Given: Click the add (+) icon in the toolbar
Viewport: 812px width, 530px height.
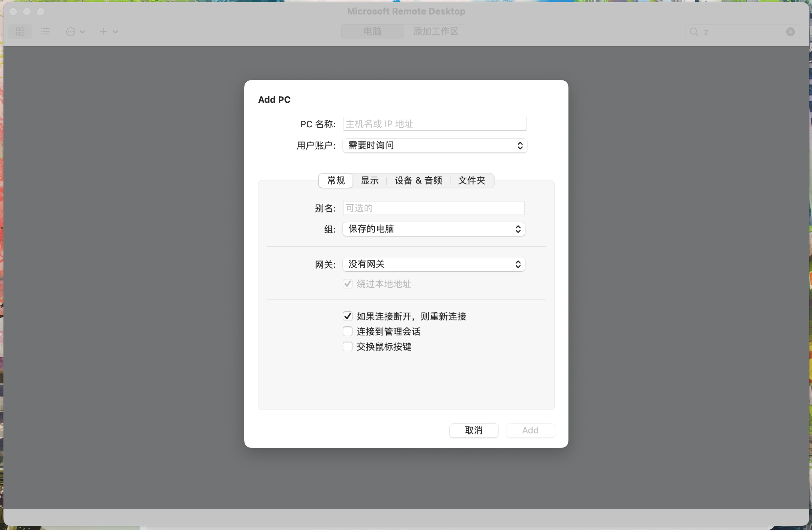Looking at the screenshot, I should (x=102, y=31).
